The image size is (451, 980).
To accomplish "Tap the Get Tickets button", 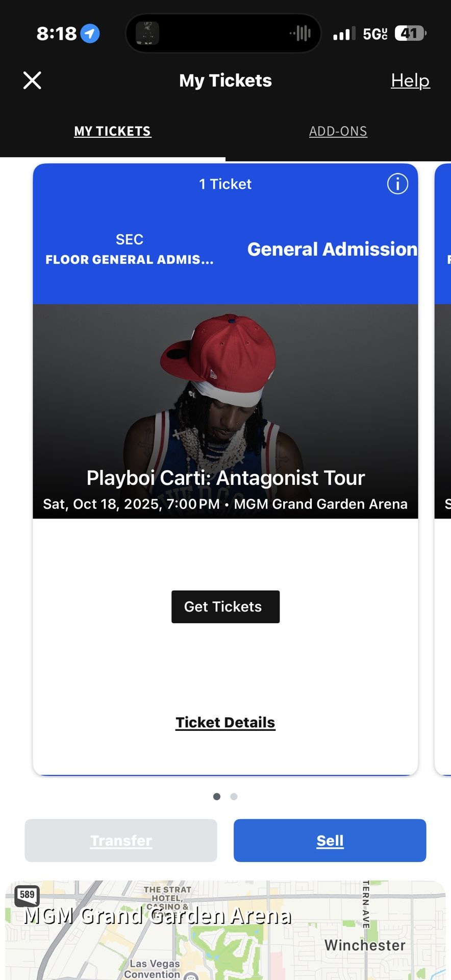I will click(x=225, y=607).
